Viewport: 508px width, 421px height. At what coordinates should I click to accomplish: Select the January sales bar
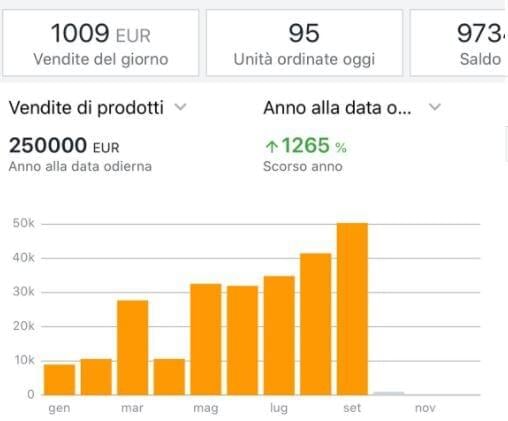(x=59, y=379)
